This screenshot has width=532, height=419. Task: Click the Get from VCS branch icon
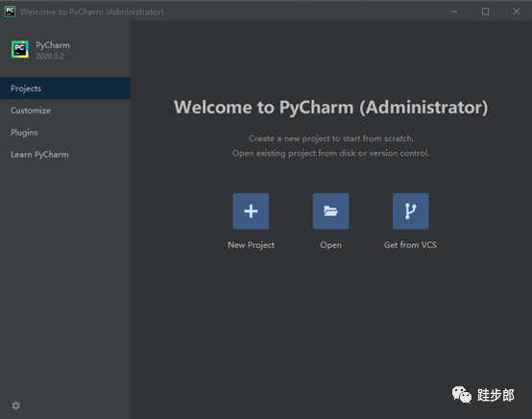click(411, 210)
